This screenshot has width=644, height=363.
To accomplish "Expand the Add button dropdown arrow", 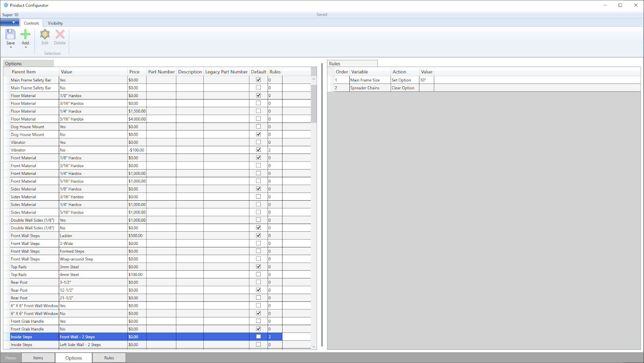I will click(x=26, y=48).
